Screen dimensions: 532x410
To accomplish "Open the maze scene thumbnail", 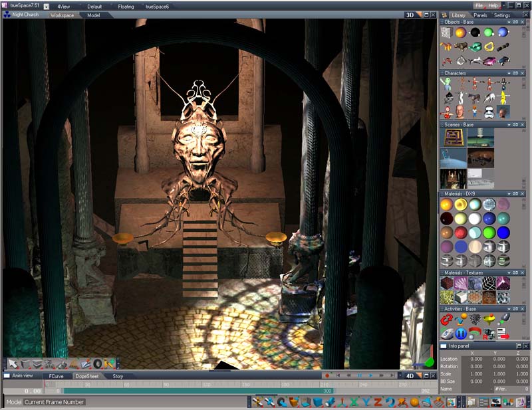I will pos(454,138).
